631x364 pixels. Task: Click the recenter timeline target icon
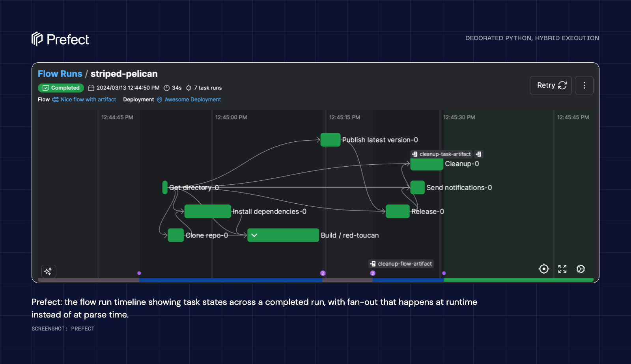tap(544, 269)
